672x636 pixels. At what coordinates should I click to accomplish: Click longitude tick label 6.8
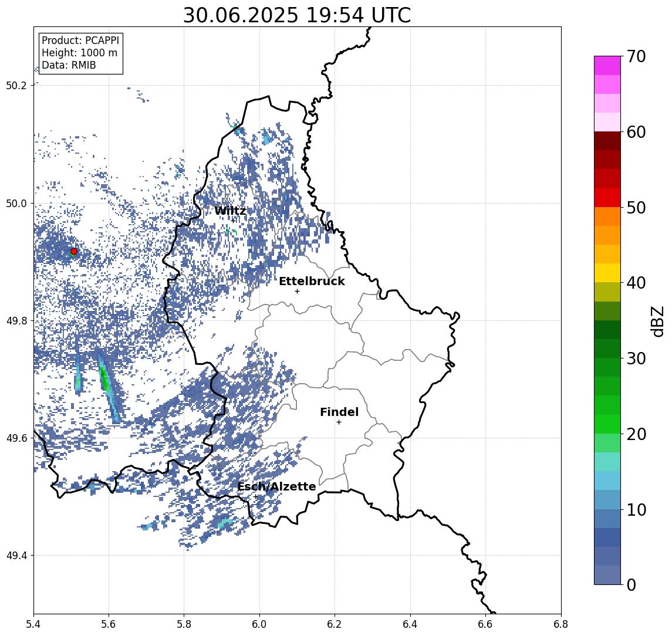561,624
